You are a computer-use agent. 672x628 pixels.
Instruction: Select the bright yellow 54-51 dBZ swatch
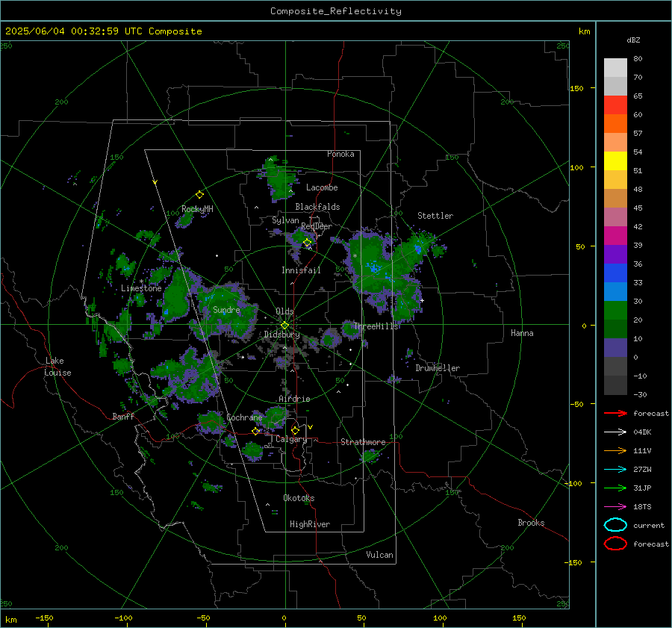(615, 161)
